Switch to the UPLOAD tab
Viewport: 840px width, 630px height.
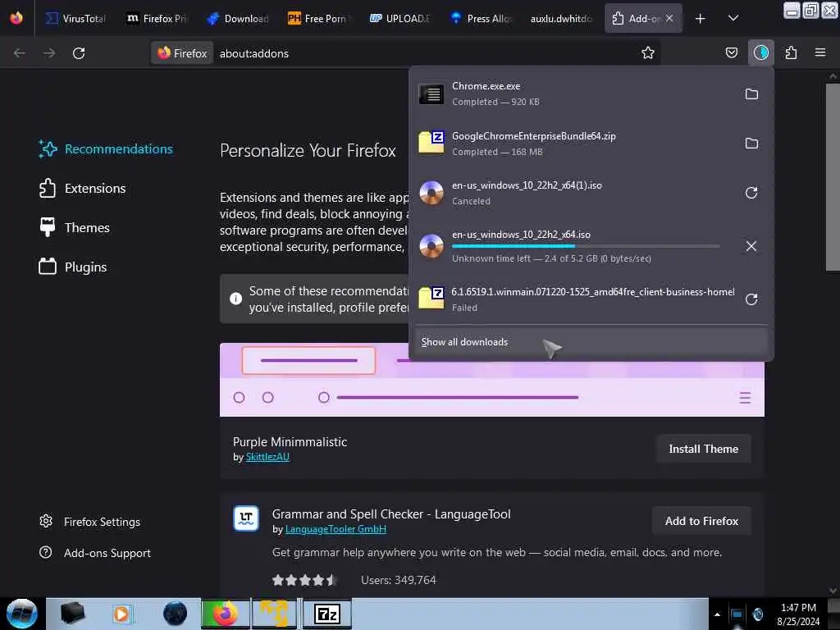pos(399,19)
